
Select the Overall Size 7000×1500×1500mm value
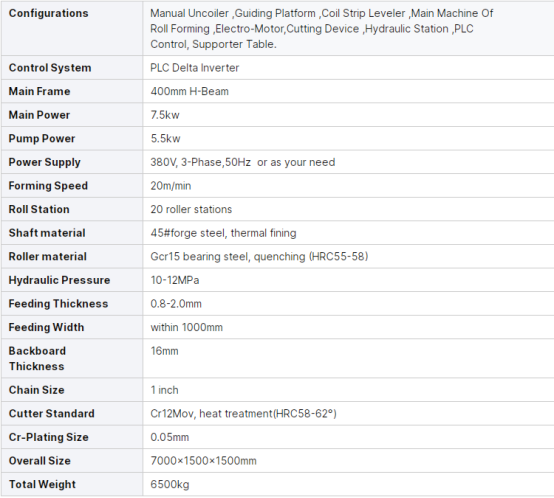tap(204, 461)
